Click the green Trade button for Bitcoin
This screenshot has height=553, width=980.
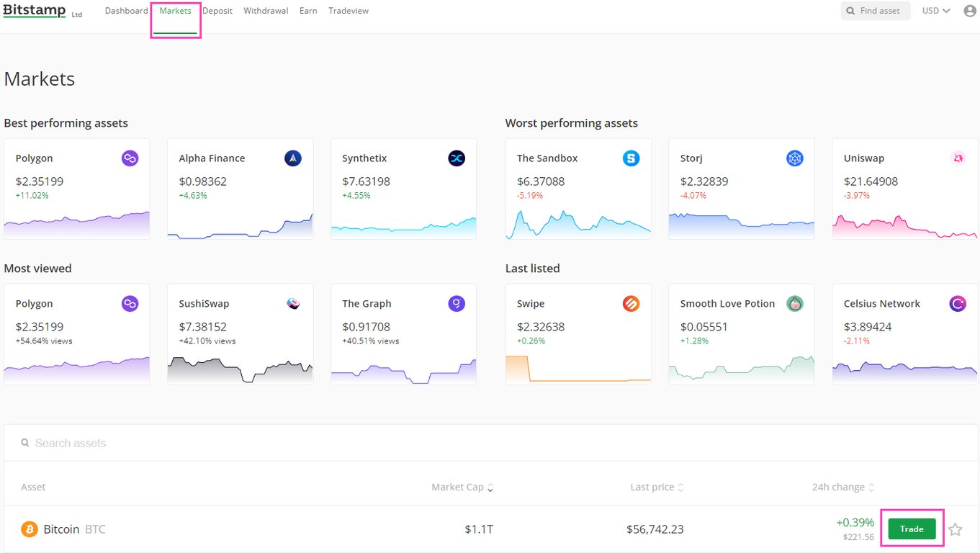coord(912,529)
